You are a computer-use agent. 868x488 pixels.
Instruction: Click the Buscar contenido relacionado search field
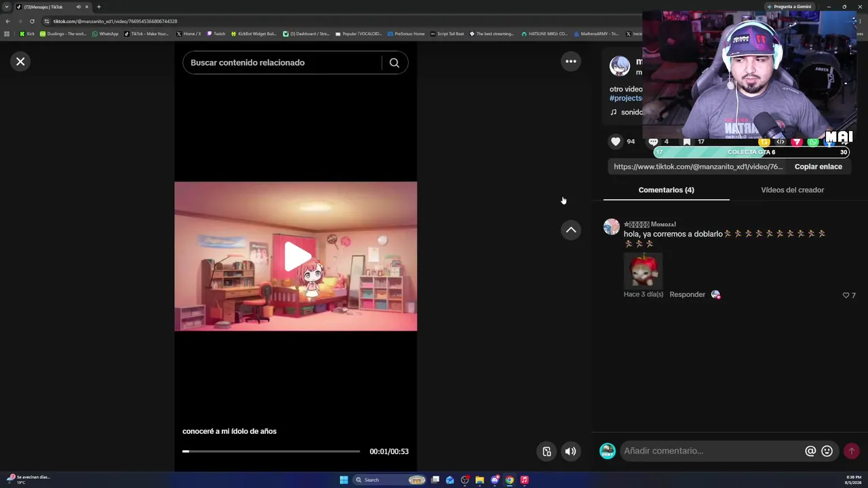(281, 62)
